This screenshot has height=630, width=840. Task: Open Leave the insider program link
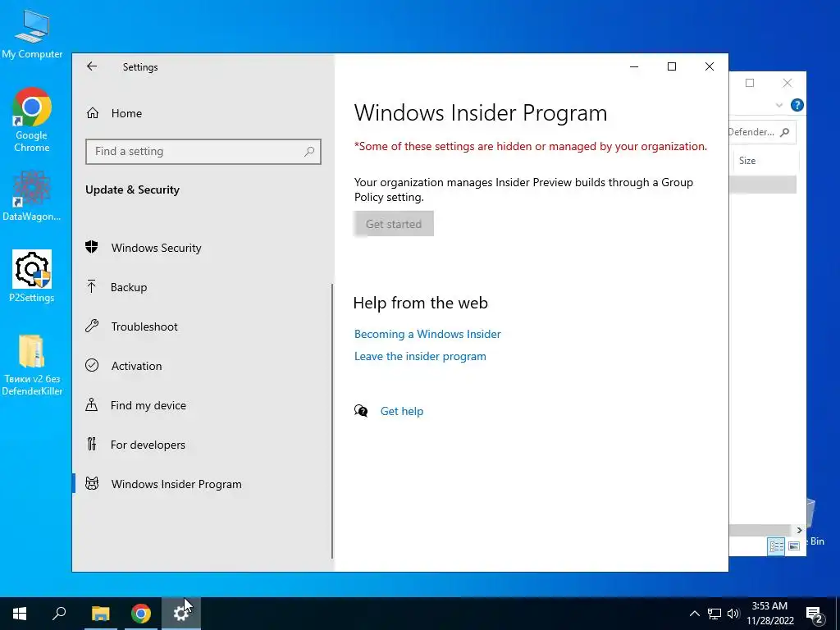point(420,356)
